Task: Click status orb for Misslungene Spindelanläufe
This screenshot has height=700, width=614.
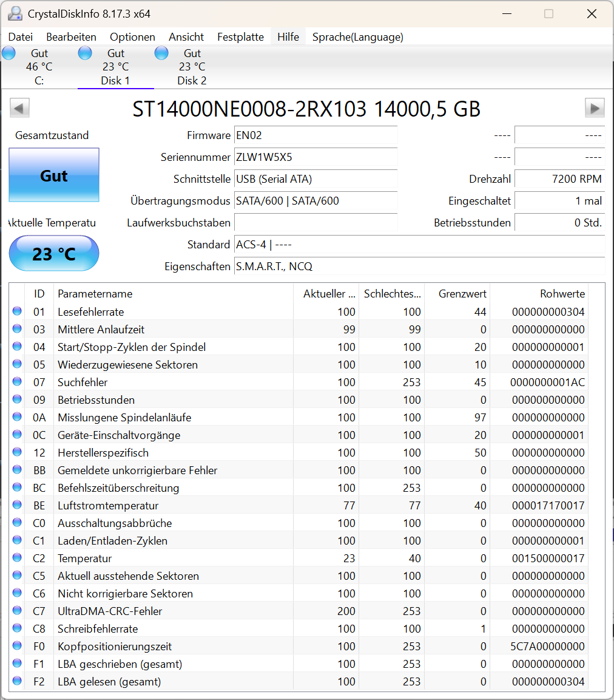Action: coord(17,417)
